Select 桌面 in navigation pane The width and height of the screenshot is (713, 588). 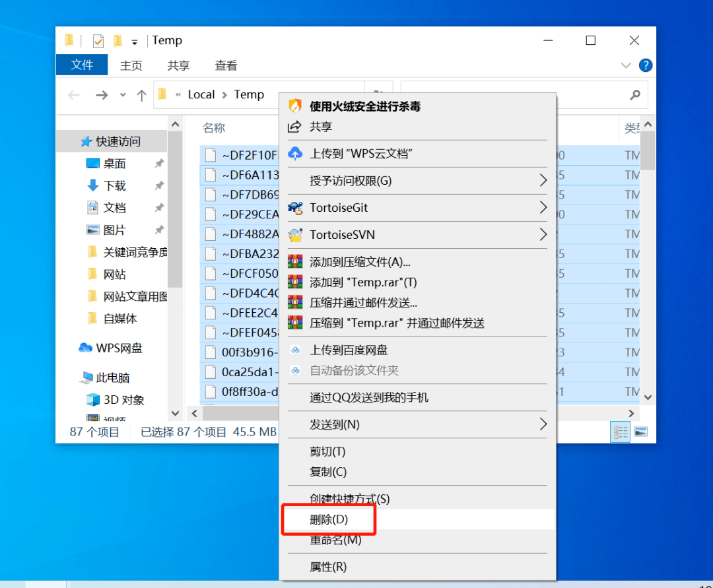point(114,164)
